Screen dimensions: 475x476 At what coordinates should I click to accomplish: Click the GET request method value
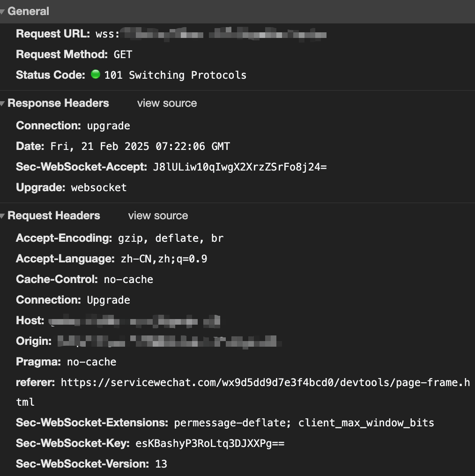pos(123,55)
